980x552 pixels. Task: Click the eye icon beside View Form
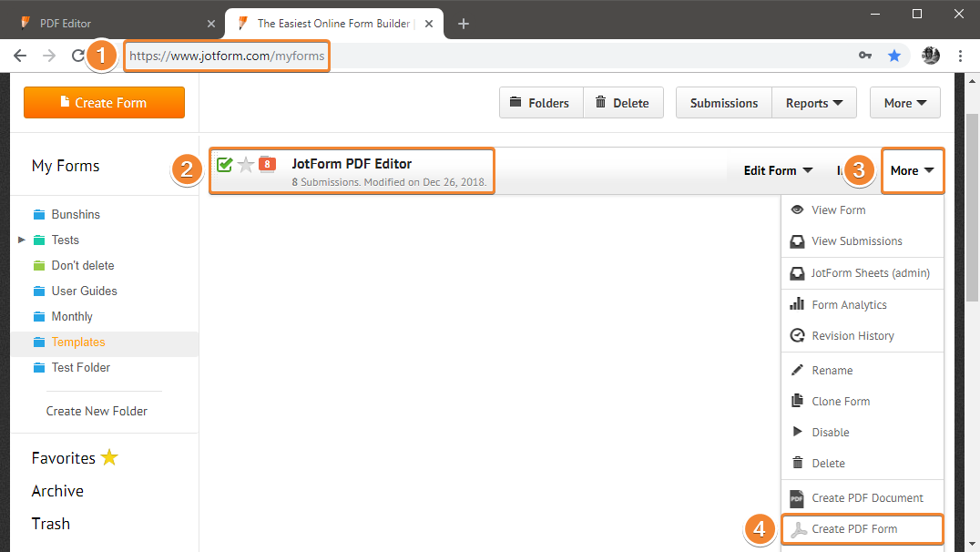(x=797, y=210)
